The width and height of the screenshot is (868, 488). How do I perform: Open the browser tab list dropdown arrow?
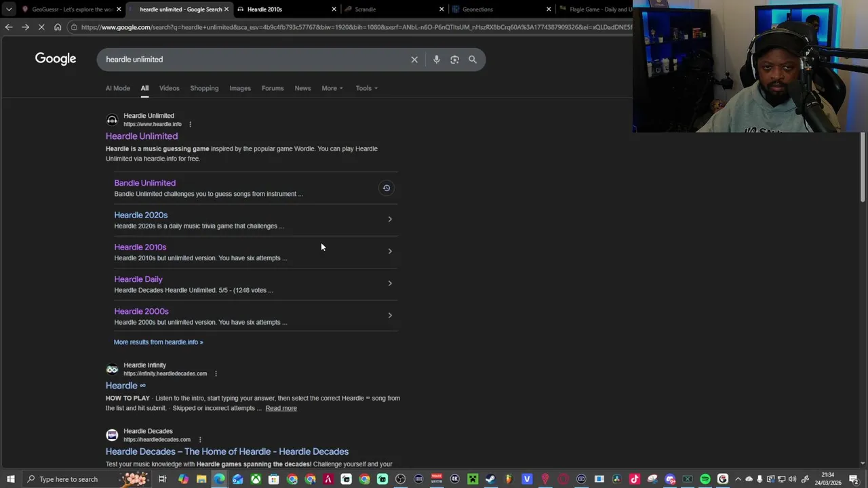click(9, 9)
